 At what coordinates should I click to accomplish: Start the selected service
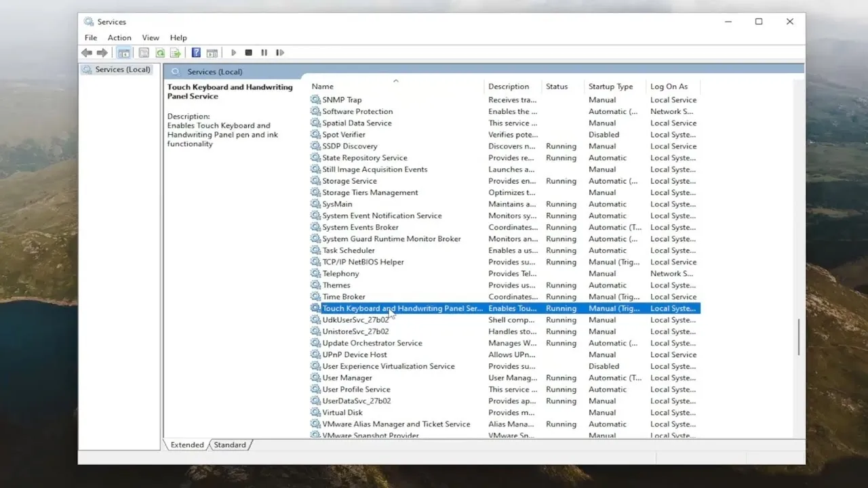coord(233,52)
